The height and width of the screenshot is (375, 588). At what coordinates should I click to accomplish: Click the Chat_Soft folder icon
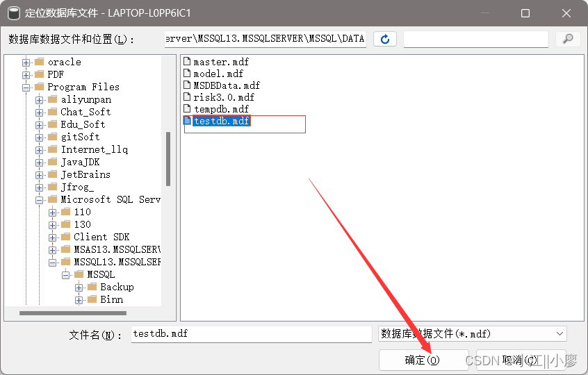tap(53, 112)
